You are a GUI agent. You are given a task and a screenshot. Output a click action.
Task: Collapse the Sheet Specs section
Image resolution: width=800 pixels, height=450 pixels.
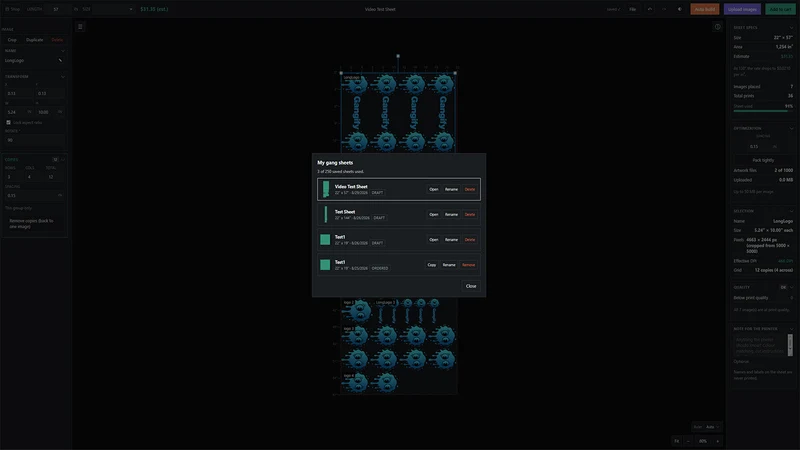pos(791,28)
